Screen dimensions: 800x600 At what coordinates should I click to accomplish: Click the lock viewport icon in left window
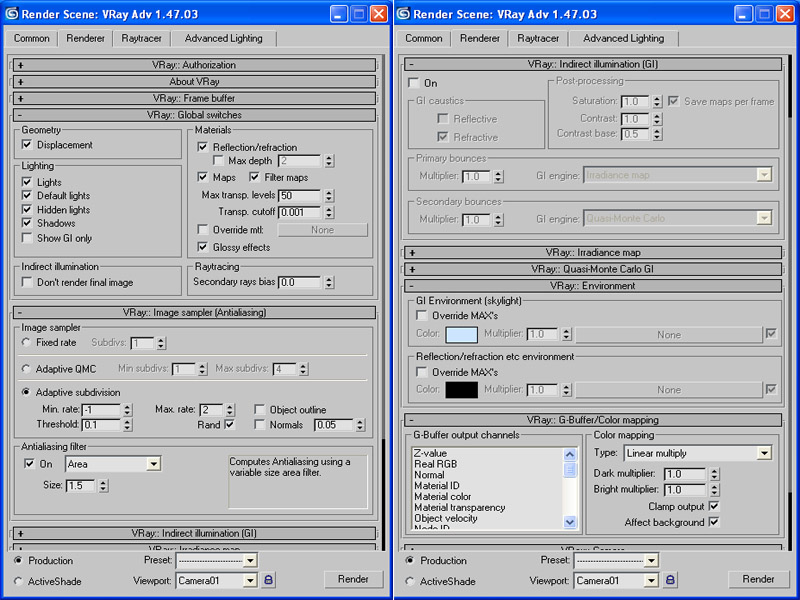click(268, 580)
